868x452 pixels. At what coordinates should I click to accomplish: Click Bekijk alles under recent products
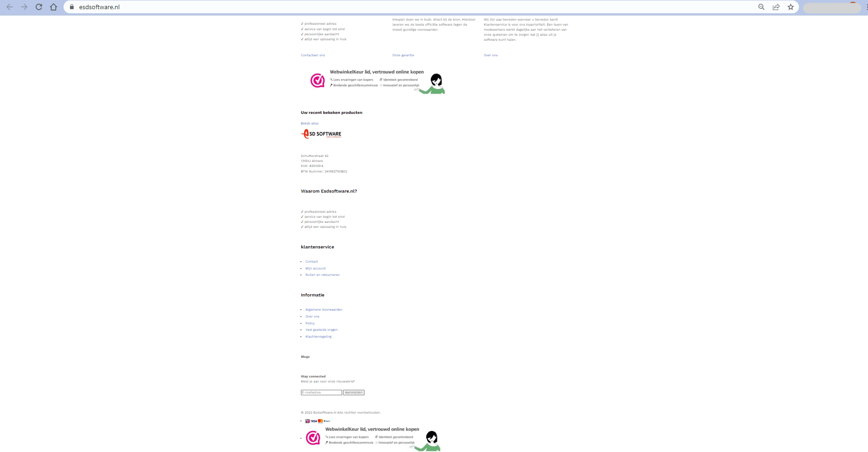tap(310, 124)
